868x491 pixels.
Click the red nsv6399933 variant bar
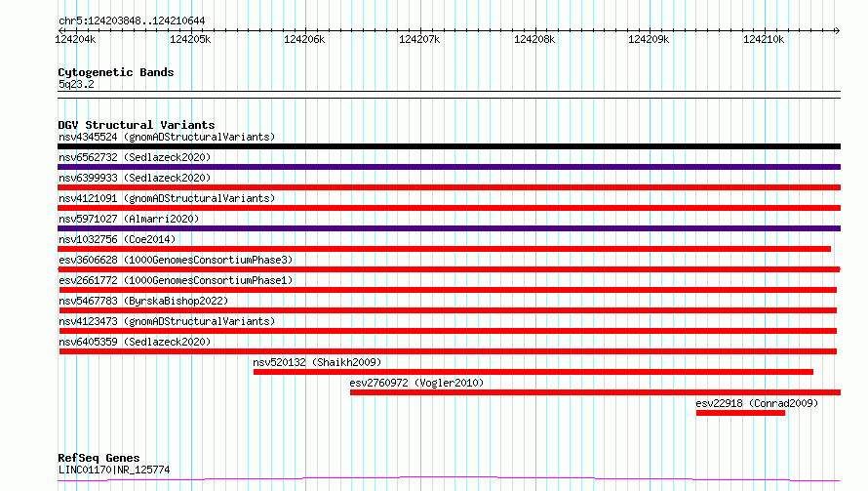pos(449,187)
